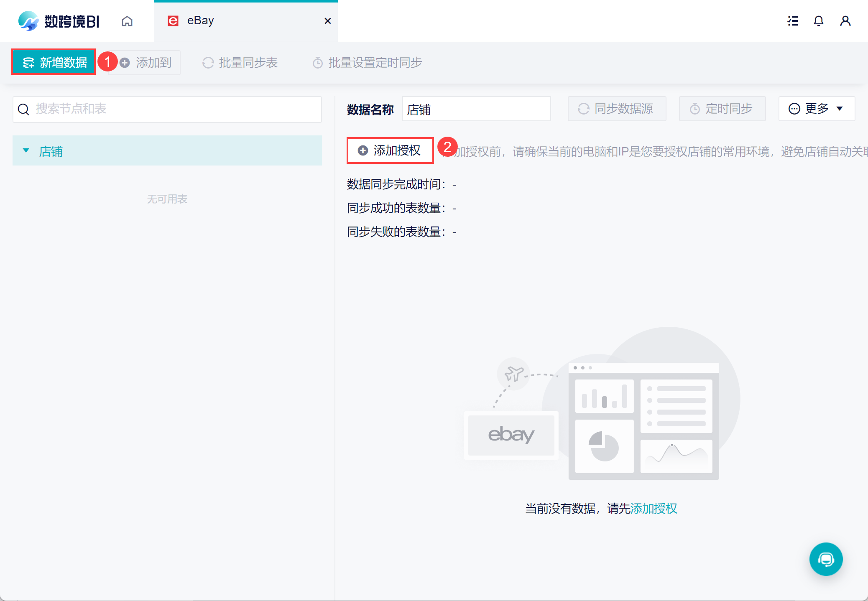This screenshot has width=868, height=601.
Task: Click the 添加授权 link in empty state
Action: pos(654,509)
